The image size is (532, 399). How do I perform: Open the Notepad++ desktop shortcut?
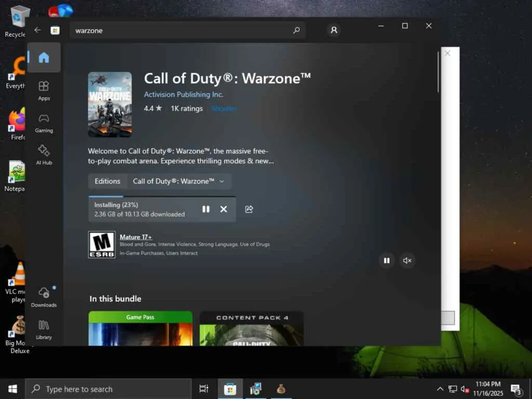(15, 176)
